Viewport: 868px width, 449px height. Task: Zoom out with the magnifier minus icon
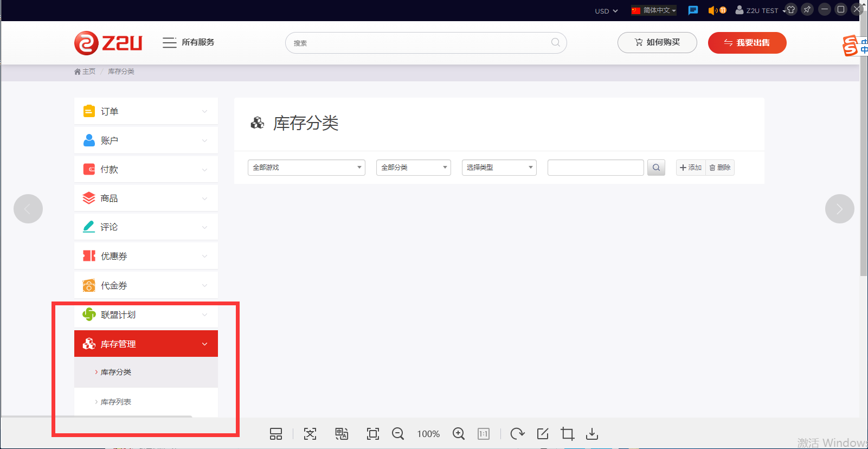[x=398, y=434]
